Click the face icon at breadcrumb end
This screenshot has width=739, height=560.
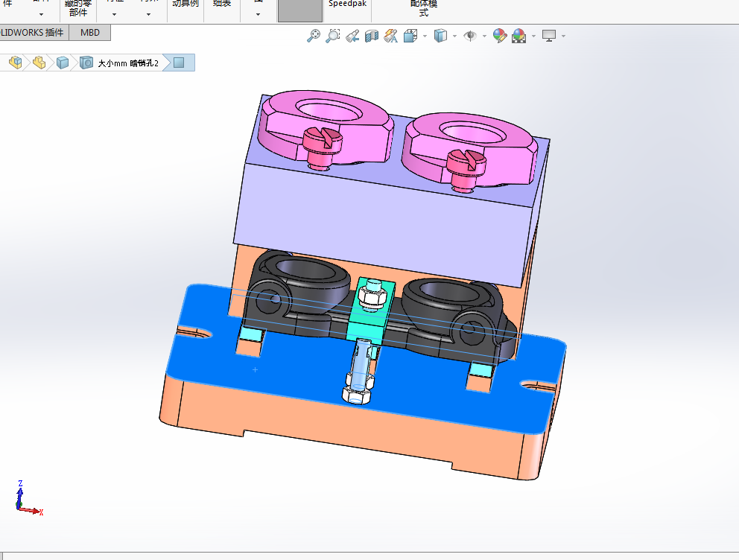pos(179,63)
